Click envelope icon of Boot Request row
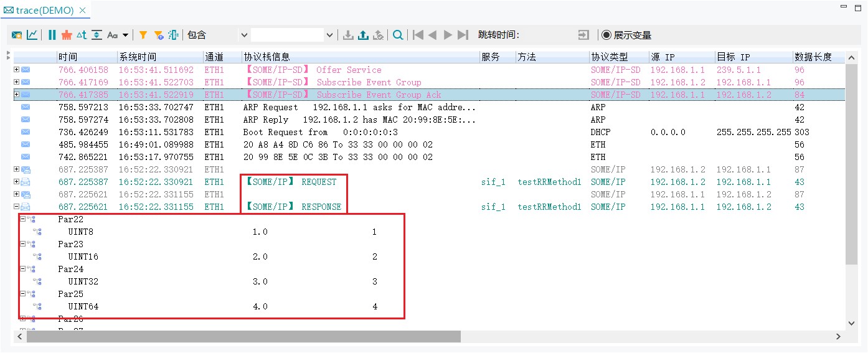Image resolution: width=868 pixels, height=353 pixels. tap(26, 132)
